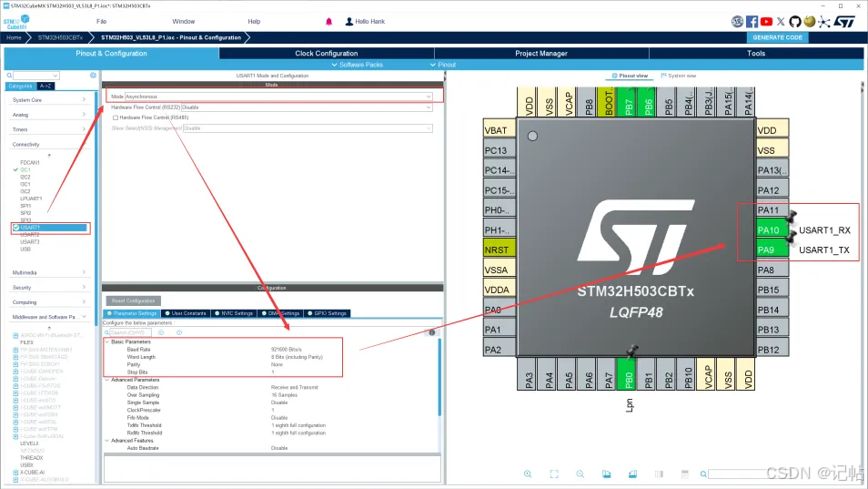The width and height of the screenshot is (868, 489).
Task: Switch to Clock Configuration tab
Action: point(326,54)
